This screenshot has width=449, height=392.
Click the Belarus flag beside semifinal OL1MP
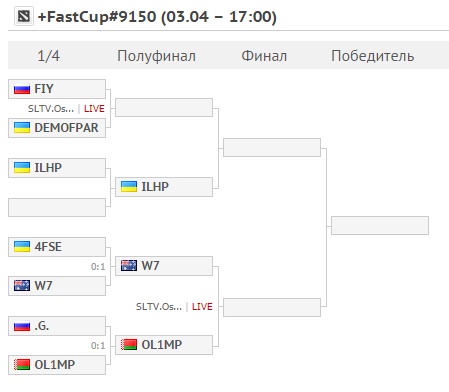click(x=129, y=345)
